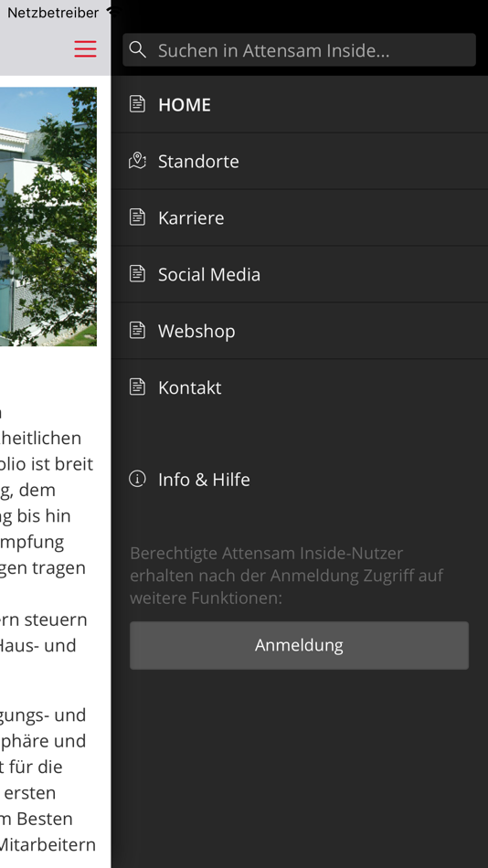Open the Webshop menu entry

click(300, 331)
